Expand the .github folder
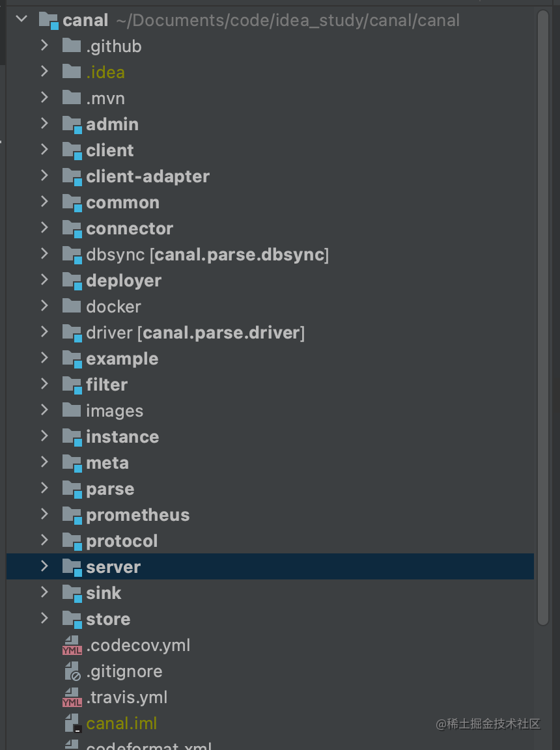The height and width of the screenshot is (750, 560). [x=44, y=46]
